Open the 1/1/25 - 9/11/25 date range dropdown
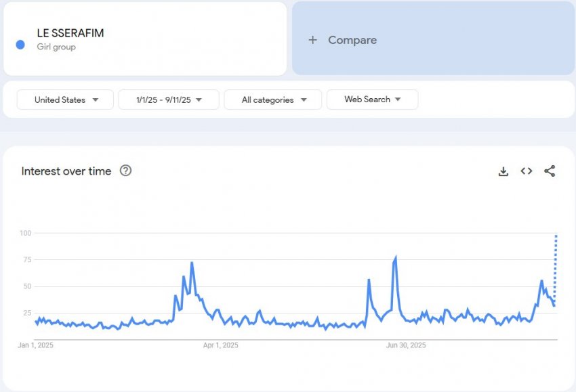The width and height of the screenshot is (576, 392). pos(169,100)
